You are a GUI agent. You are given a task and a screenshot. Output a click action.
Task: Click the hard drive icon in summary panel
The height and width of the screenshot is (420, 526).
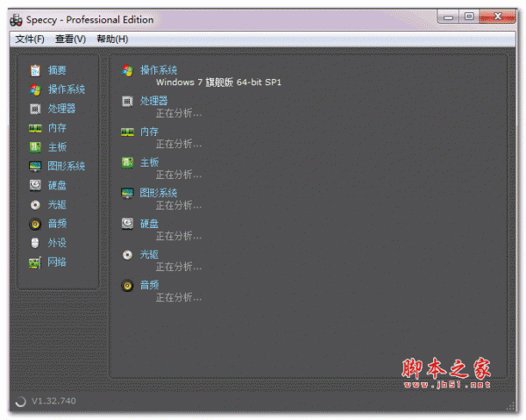[127, 224]
